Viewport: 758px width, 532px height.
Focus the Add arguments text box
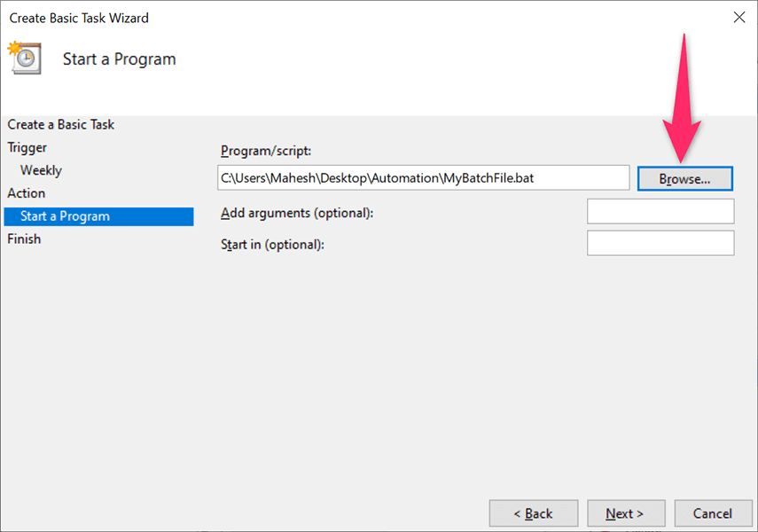[x=660, y=212]
